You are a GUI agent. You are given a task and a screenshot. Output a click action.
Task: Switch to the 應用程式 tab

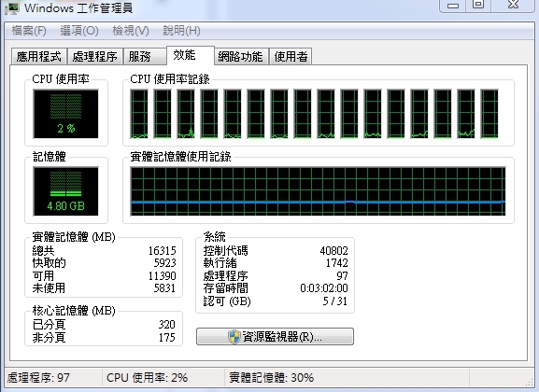[39, 56]
